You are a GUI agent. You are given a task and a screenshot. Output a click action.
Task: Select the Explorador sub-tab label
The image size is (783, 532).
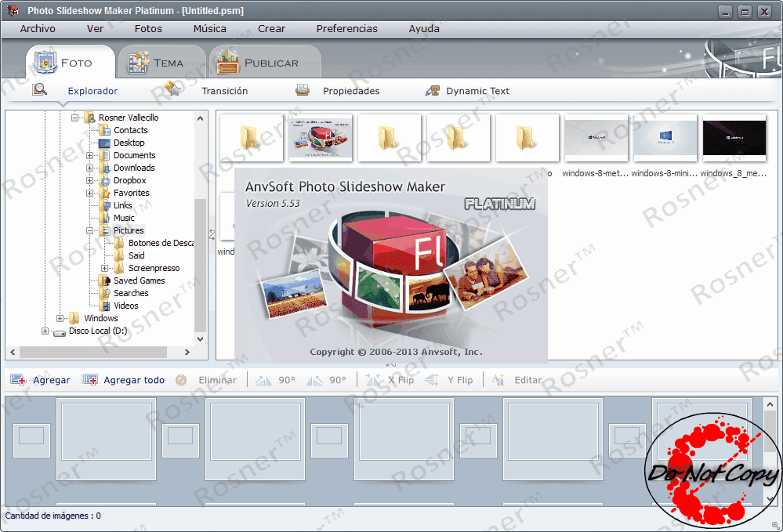click(93, 91)
